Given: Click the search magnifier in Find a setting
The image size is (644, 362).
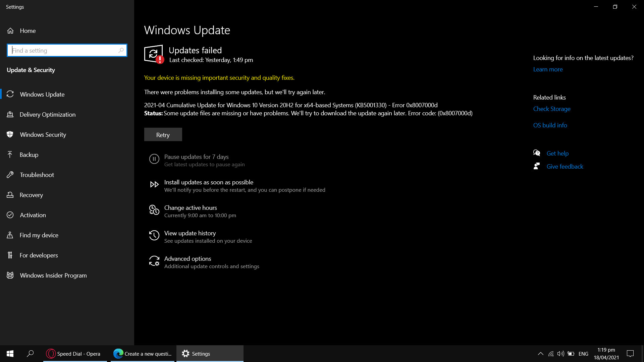Looking at the screenshot, I should [x=121, y=50].
